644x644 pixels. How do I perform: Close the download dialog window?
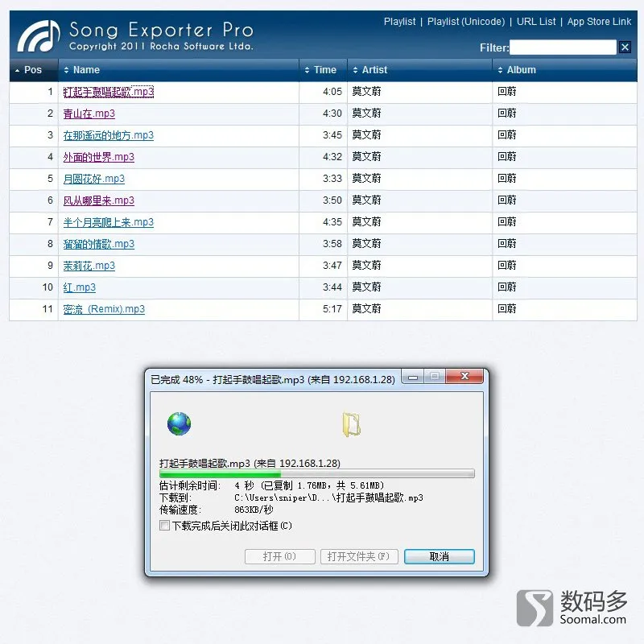(464, 376)
